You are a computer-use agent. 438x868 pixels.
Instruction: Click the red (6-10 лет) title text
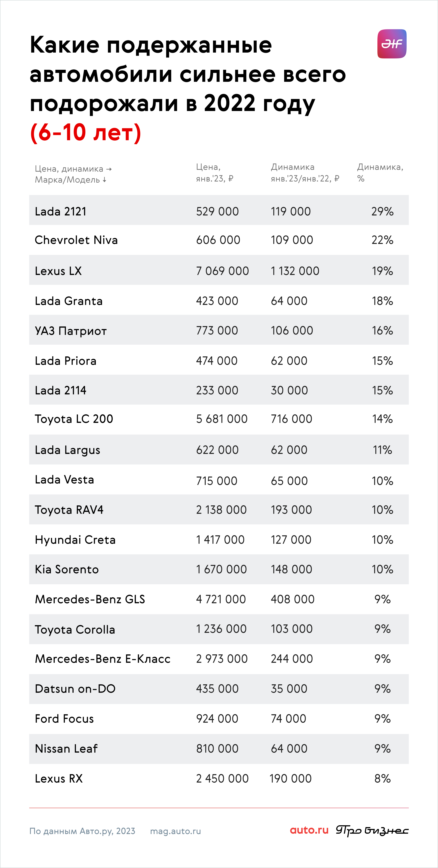pos(86,132)
